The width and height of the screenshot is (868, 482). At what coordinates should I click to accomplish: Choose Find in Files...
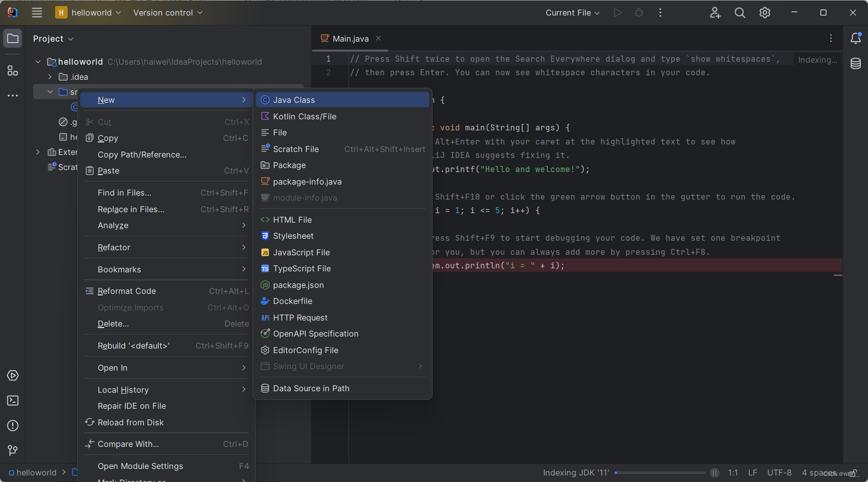[166, 193]
